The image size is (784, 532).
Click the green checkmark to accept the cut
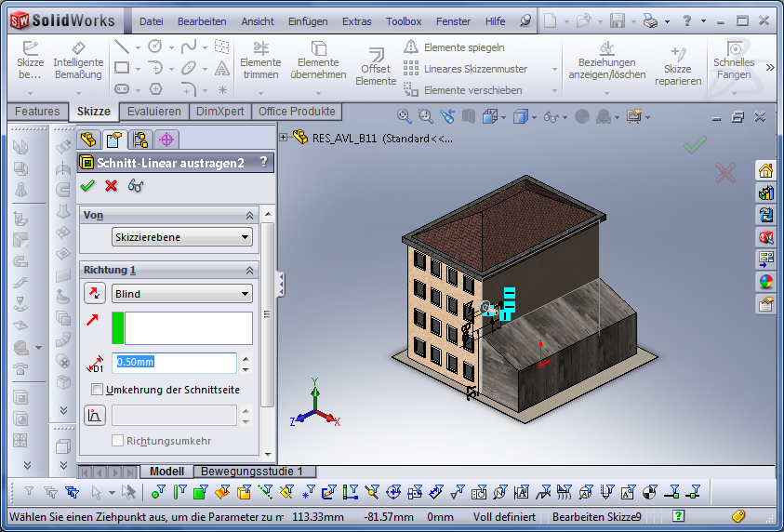[x=88, y=185]
